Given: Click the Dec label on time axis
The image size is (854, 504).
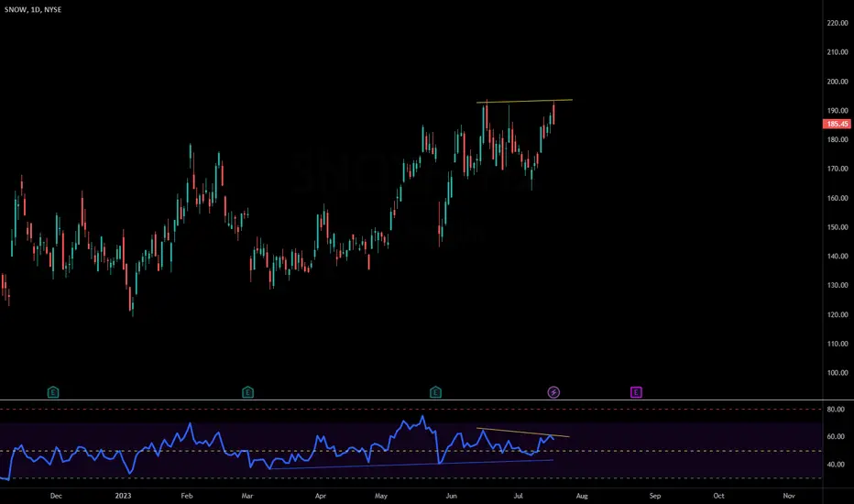Looking at the screenshot, I should 56,496.
